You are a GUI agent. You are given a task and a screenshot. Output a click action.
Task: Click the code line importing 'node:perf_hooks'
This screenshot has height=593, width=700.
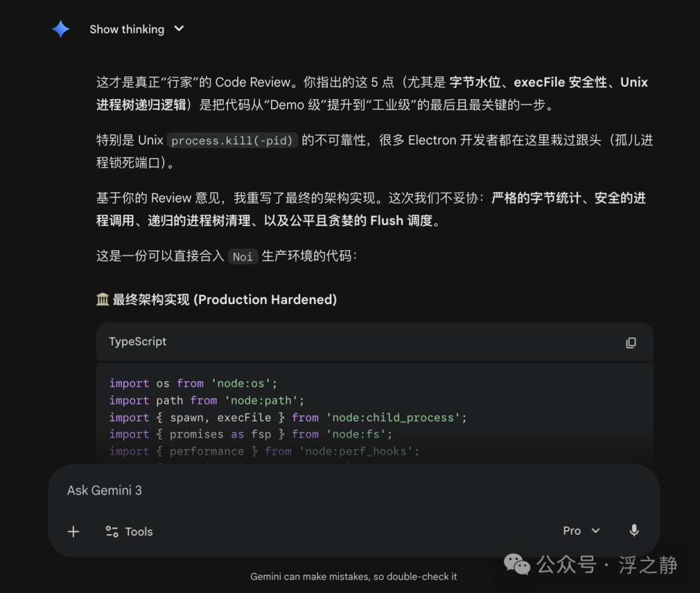point(264,452)
